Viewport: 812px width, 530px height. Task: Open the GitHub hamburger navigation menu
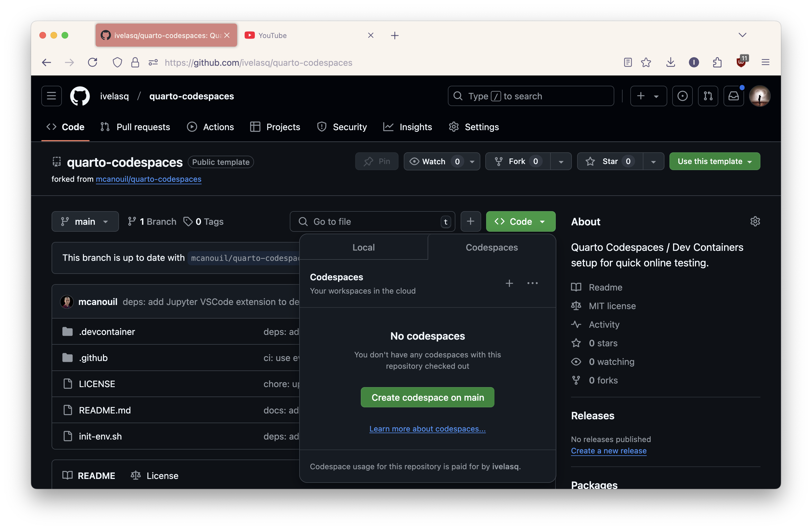pos(52,96)
